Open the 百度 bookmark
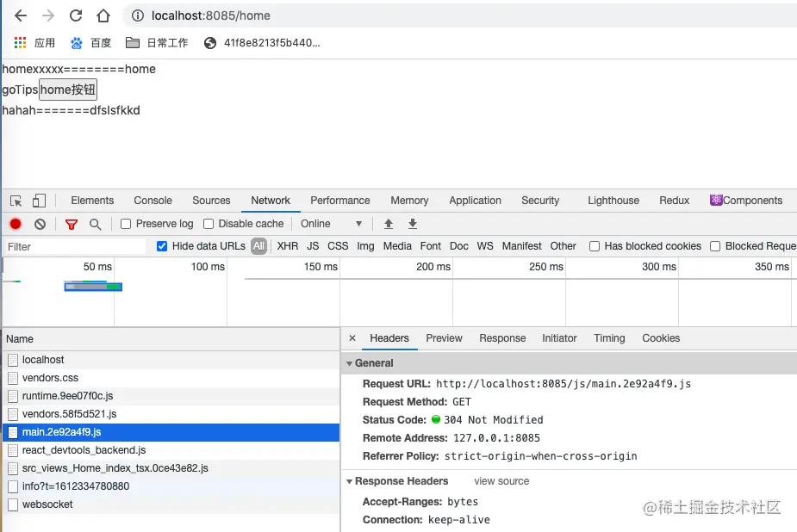Image resolution: width=797 pixels, height=532 pixels. point(90,43)
